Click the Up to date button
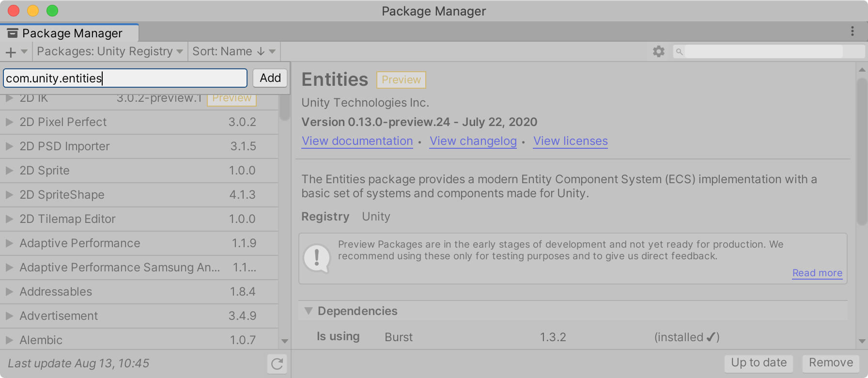Image resolution: width=868 pixels, height=378 pixels. pyautogui.click(x=759, y=363)
